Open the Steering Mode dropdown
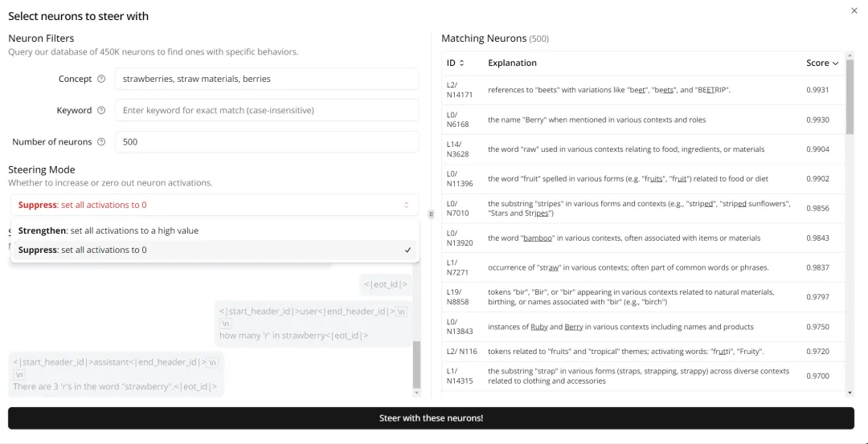 (214, 205)
